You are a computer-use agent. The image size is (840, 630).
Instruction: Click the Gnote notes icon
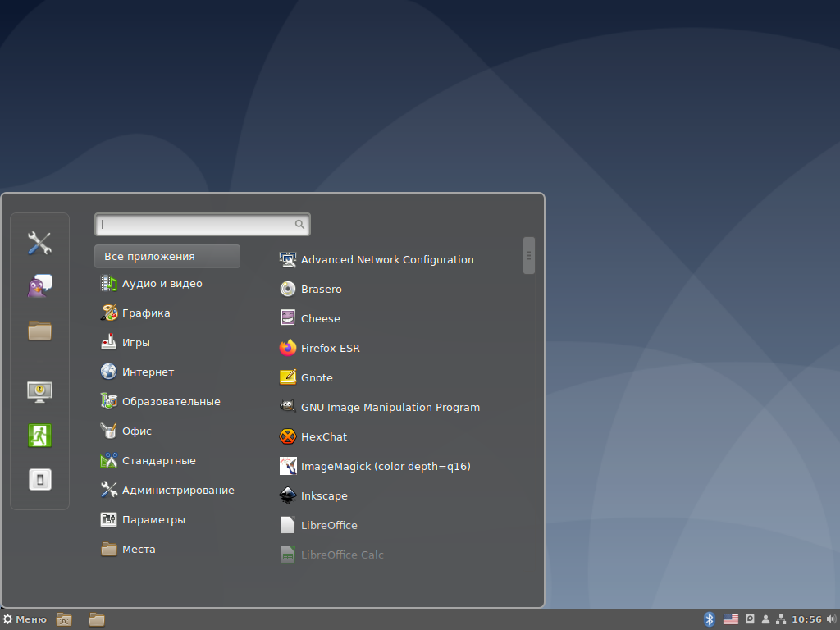click(x=288, y=377)
